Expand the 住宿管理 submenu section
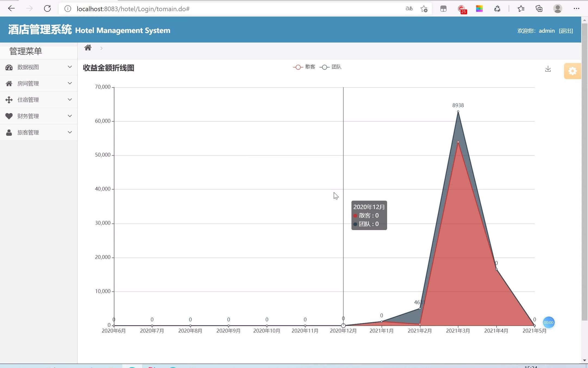This screenshot has height=368, width=588. point(39,99)
